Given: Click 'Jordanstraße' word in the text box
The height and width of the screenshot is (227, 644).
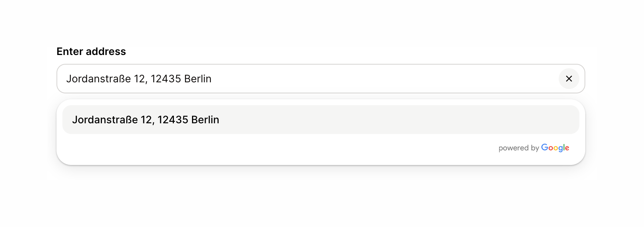Looking at the screenshot, I should (98, 79).
